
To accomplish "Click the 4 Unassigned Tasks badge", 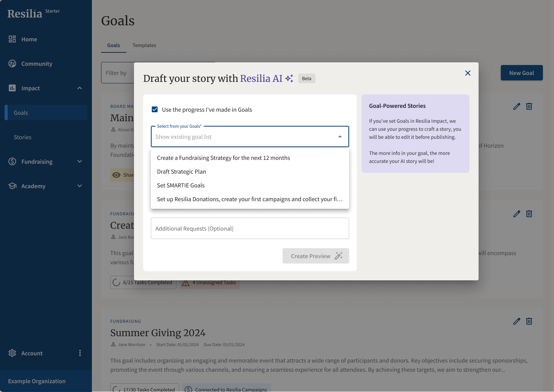I will pyautogui.click(x=210, y=283).
